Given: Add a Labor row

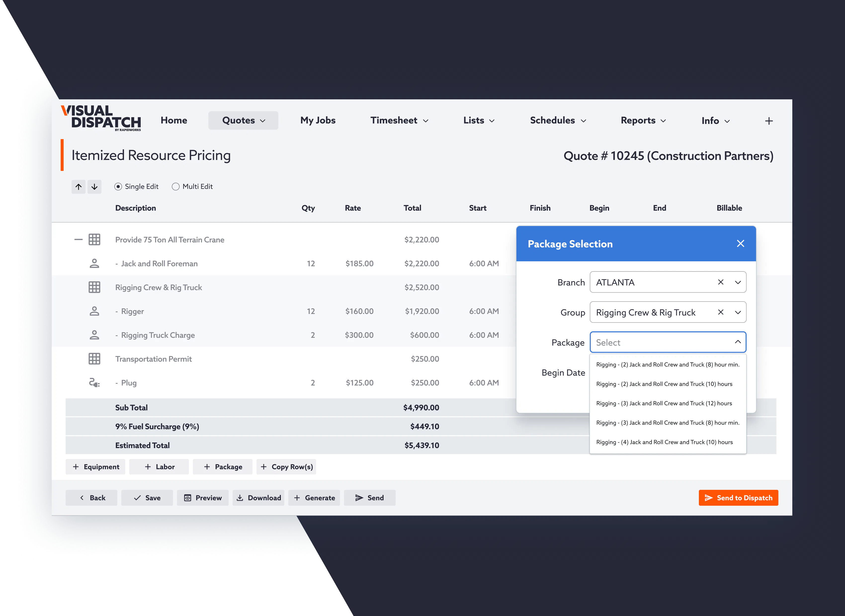Looking at the screenshot, I should pos(159,466).
